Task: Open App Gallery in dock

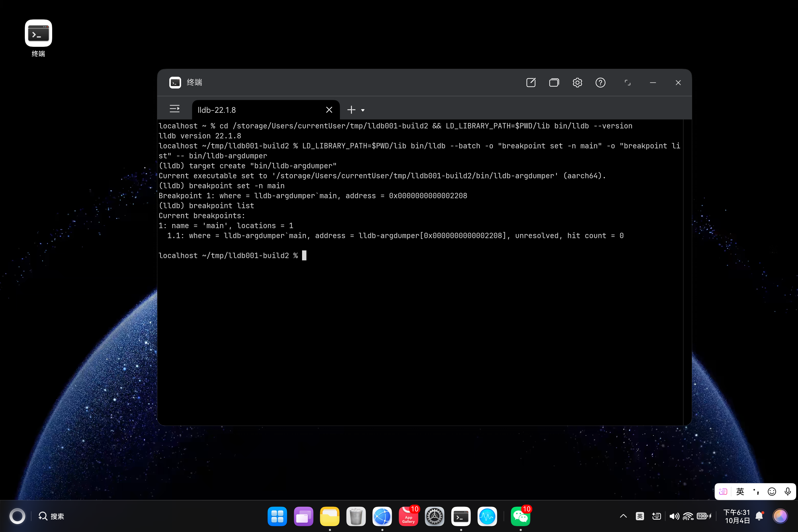Action: pyautogui.click(x=408, y=516)
